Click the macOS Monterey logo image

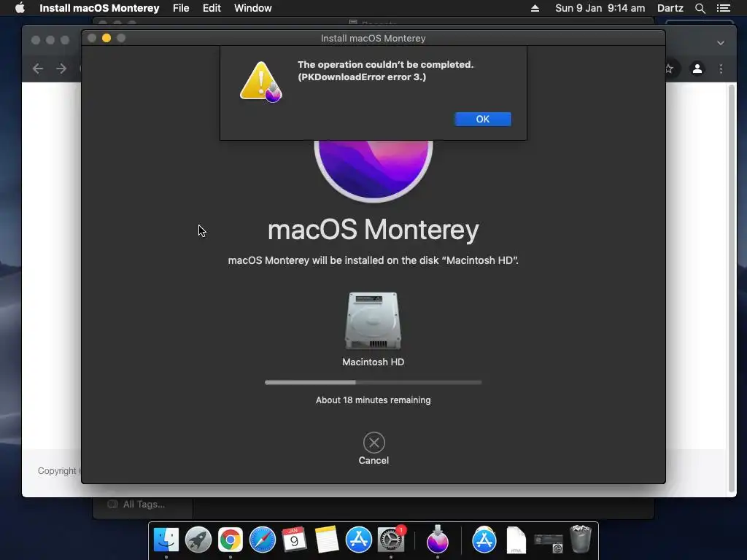[x=373, y=171]
